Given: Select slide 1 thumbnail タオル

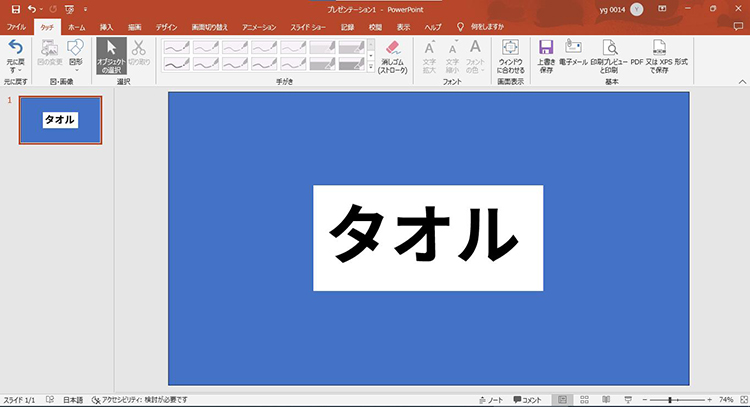Looking at the screenshot, I should click(x=60, y=120).
